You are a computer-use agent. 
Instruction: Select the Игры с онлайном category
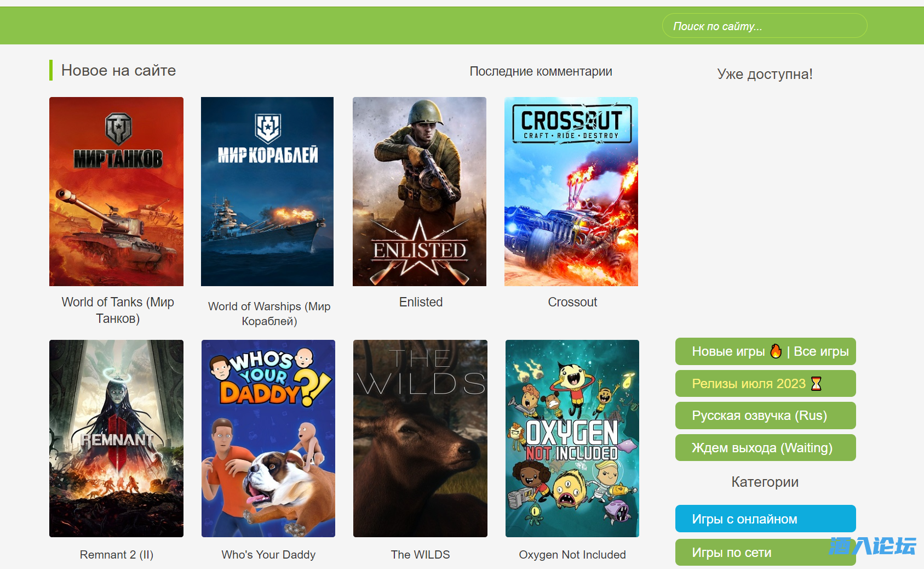click(x=766, y=519)
